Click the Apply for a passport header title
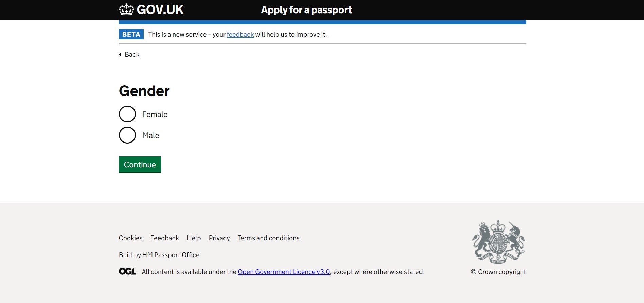The height and width of the screenshot is (303, 644). click(x=306, y=10)
